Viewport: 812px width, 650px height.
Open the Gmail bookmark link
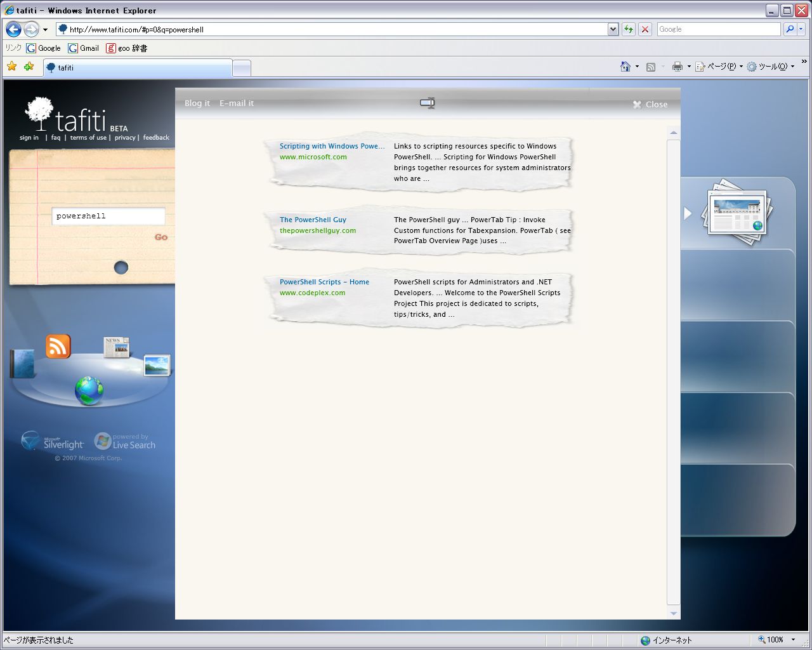coord(84,48)
